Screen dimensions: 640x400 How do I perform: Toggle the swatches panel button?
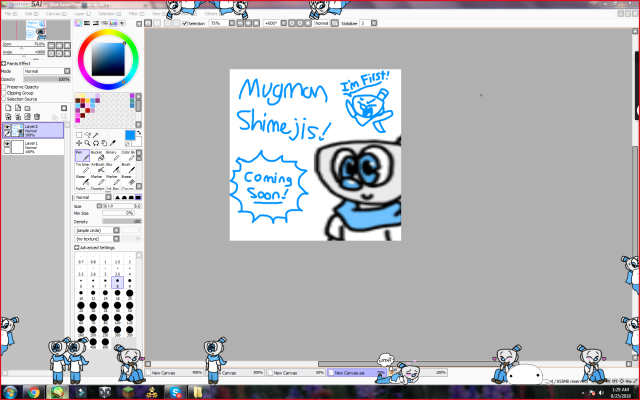point(113,23)
